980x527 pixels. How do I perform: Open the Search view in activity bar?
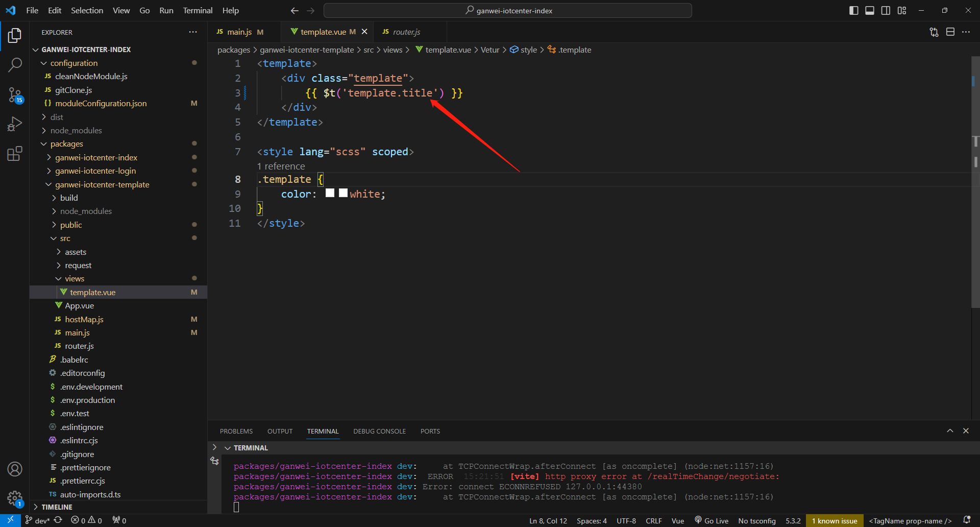point(15,65)
